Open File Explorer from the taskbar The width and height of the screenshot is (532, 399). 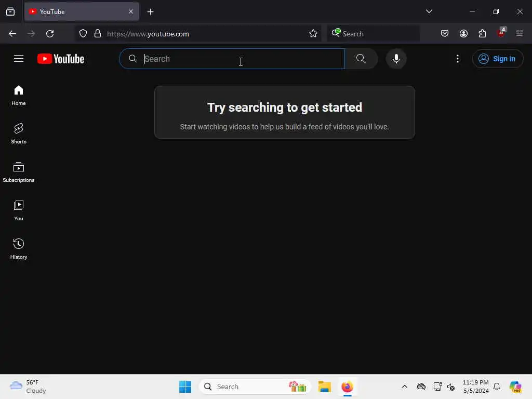click(324, 387)
